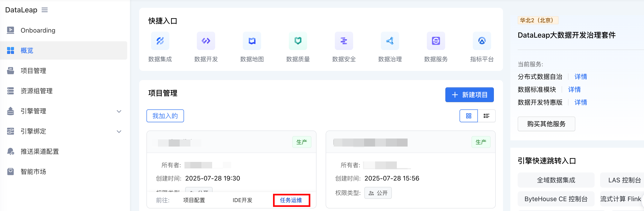
Task: Click the 引擎管理 sidebar icon
Action: (11, 111)
